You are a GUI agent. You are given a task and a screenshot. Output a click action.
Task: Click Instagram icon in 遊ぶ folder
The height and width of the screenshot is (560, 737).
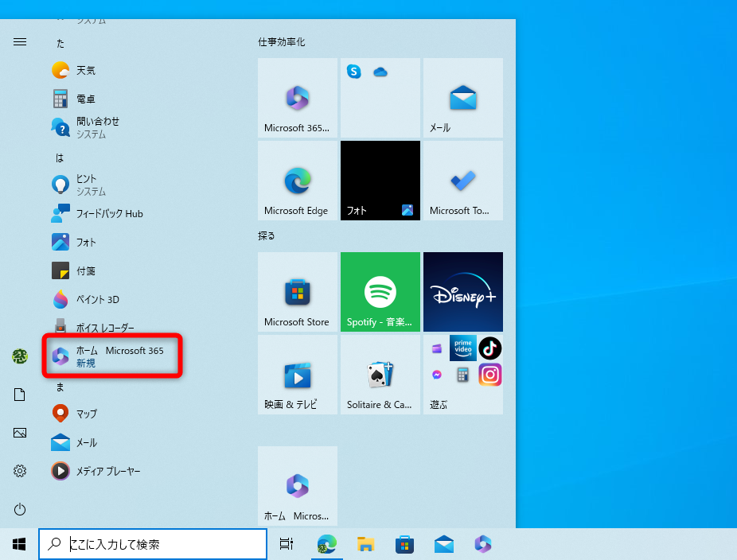click(489, 375)
